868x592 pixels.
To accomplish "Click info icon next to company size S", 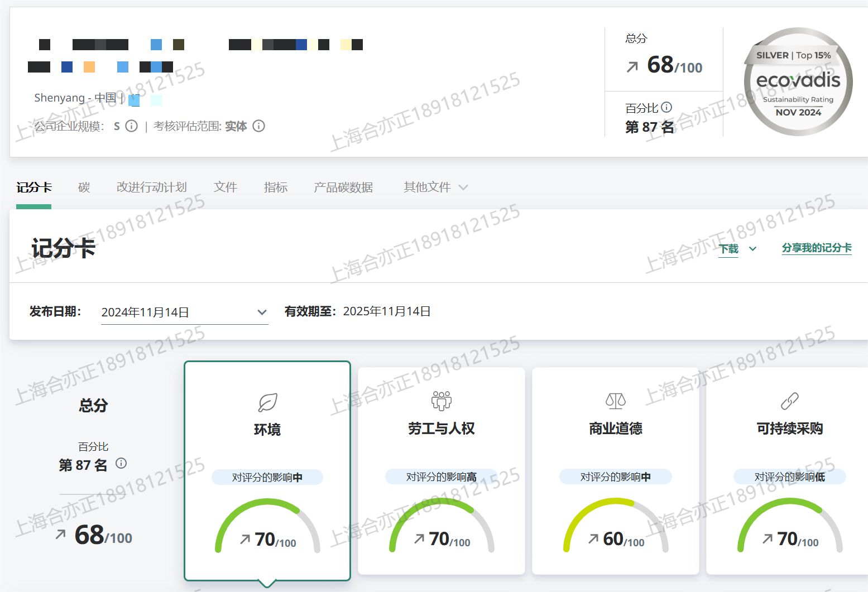I will [x=132, y=126].
